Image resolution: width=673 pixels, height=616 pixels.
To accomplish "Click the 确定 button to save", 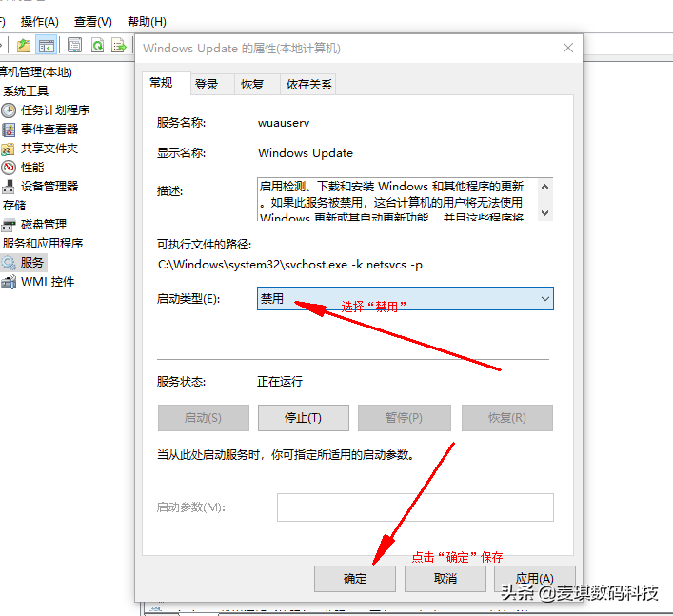I will tap(354, 579).
